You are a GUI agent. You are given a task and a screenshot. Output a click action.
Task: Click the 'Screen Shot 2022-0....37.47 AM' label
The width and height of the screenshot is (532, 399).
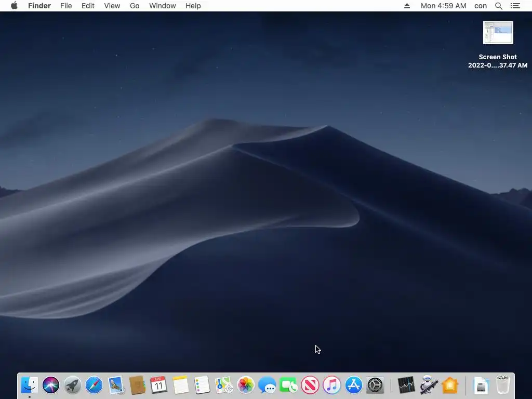(x=498, y=61)
